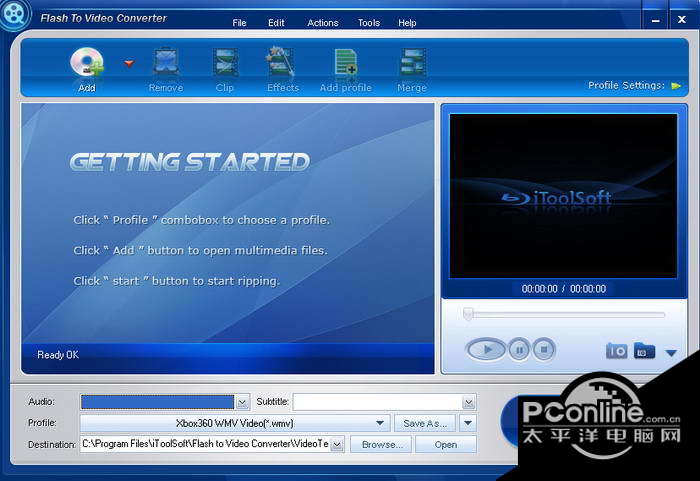700x481 pixels.
Task: Play the preview video
Action: (x=486, y=349)
